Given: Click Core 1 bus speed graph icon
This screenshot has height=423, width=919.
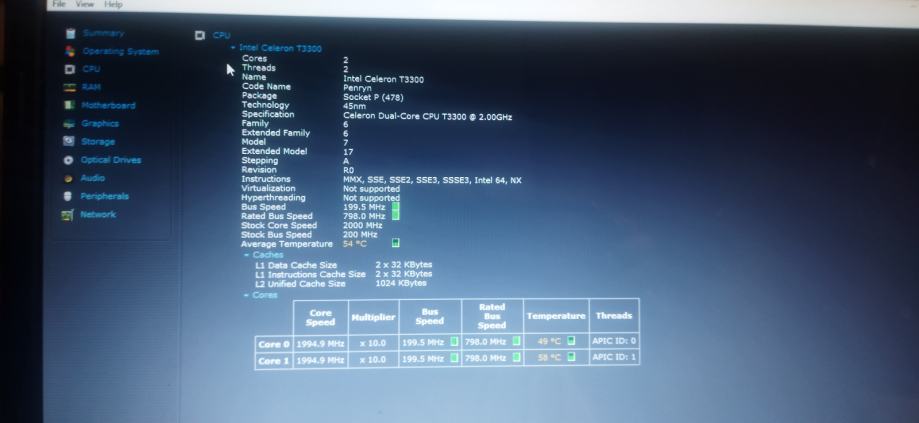Looking at the screenshot, I should tap(454, 357).
